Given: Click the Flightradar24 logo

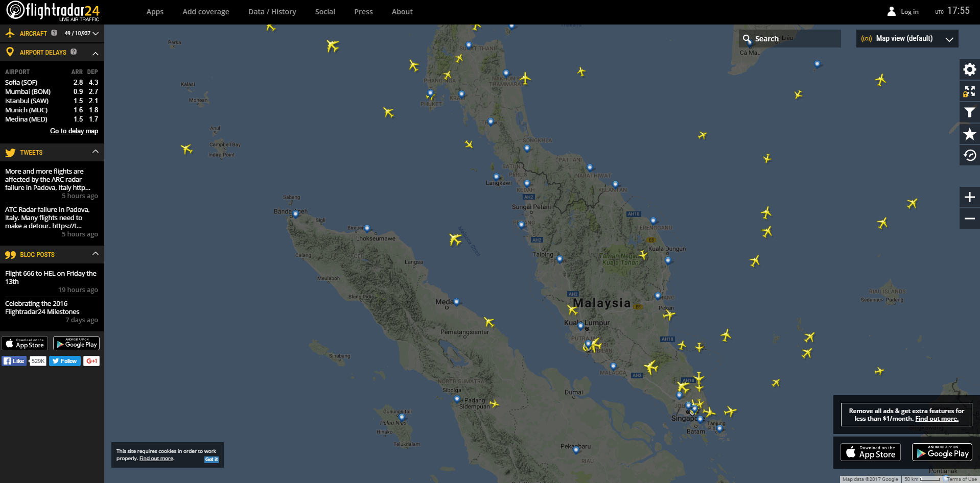Looking at the screenshot, I should (x=53, y=11).
